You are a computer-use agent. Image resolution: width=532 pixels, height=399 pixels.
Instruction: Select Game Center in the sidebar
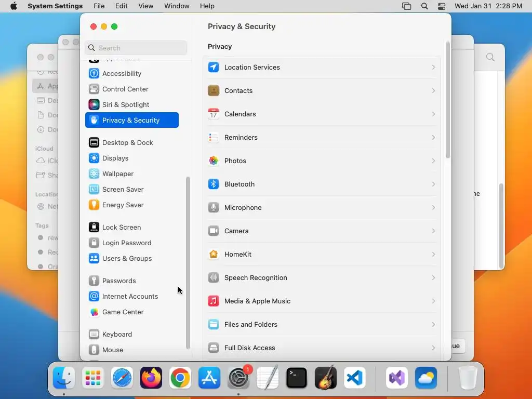(132, 312)
